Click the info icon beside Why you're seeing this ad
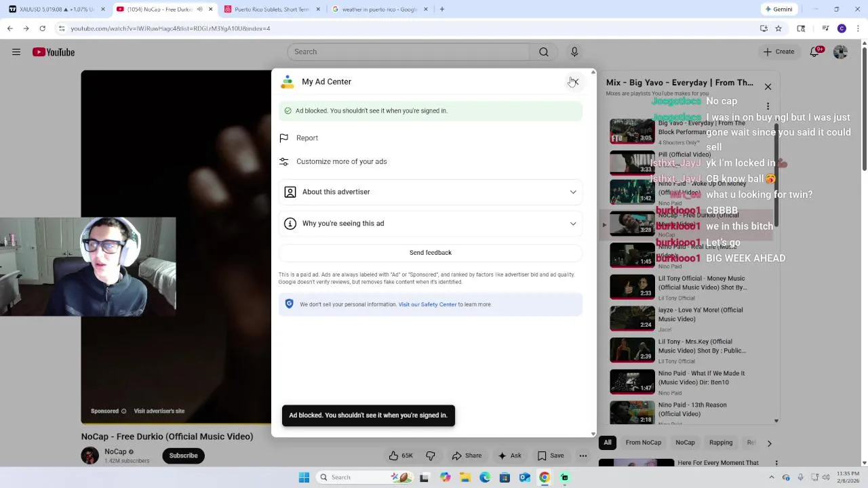Screen dimensions: 868x488 (x=290, y=224)
